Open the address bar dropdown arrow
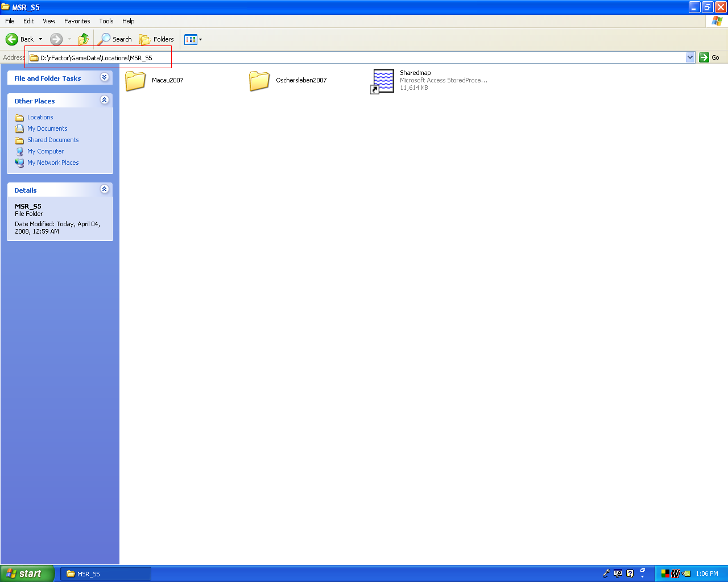 click(690, 57)
